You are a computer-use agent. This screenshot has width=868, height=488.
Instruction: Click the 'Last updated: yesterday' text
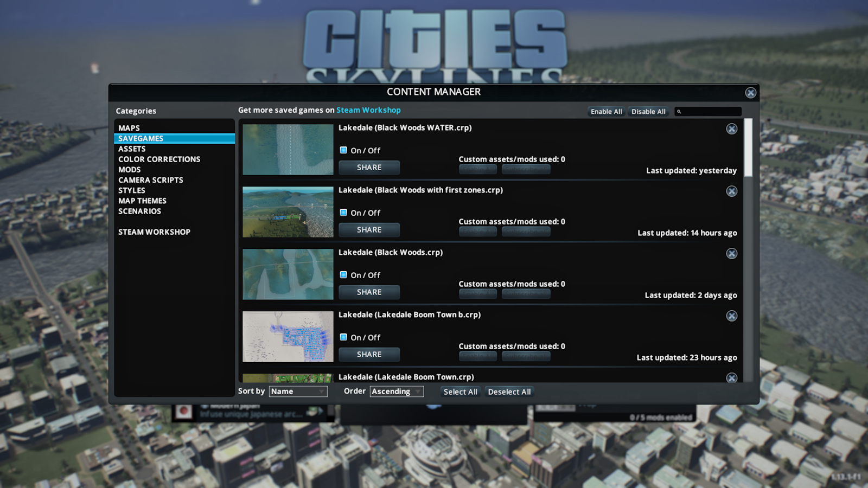pos(691,171)
